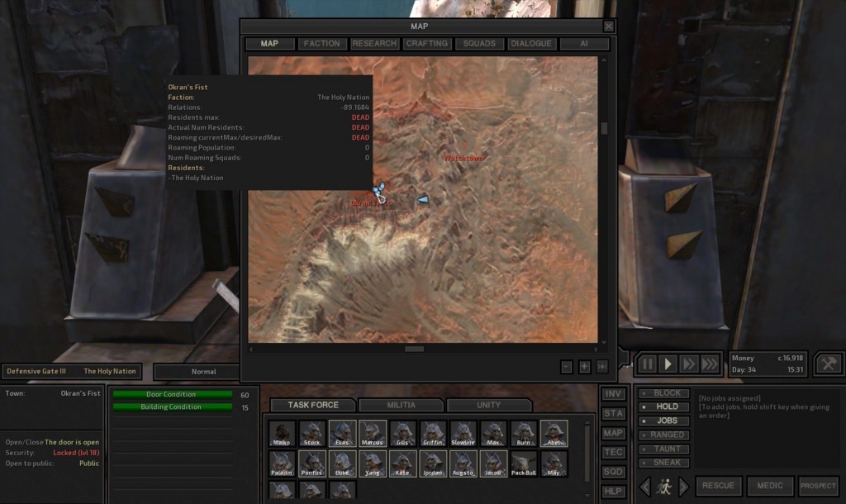Switch to the RESEARCH tab
The height and width of the screenshot is (504, 846).
[x=374, y=44]
